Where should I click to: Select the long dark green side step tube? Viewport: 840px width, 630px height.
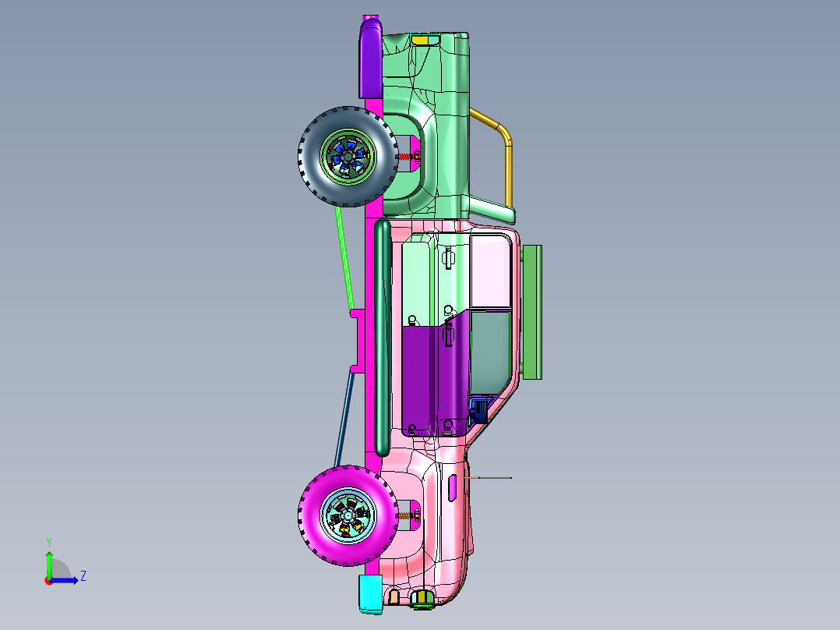pyautogui.click(x=382, y=338)
